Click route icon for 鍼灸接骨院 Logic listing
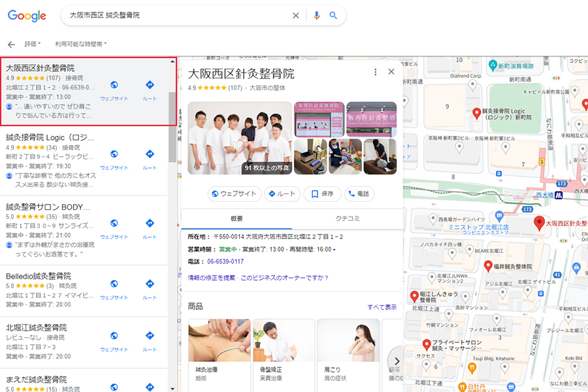Screen dimensions: 588x392 150,154
